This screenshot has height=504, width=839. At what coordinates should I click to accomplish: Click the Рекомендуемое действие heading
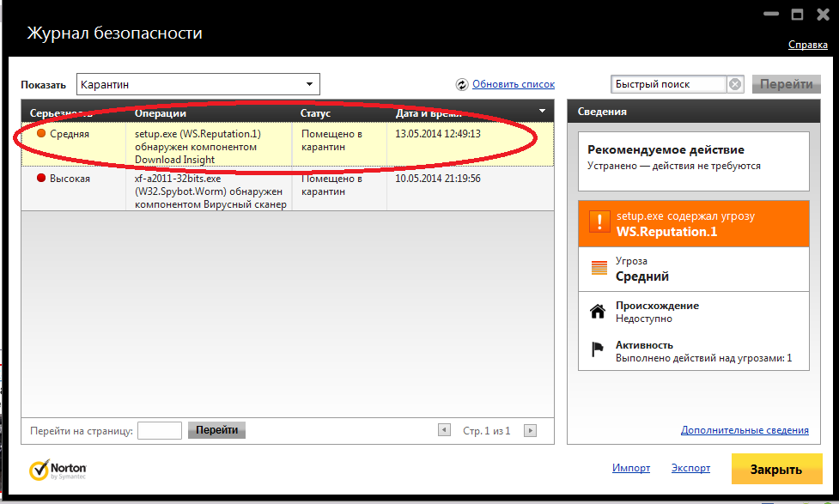point(666,149)
